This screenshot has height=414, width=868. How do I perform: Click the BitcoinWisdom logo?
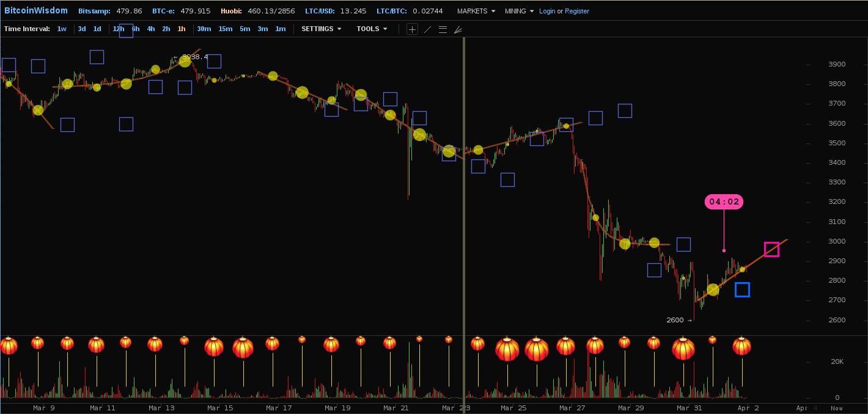[36, 11]
